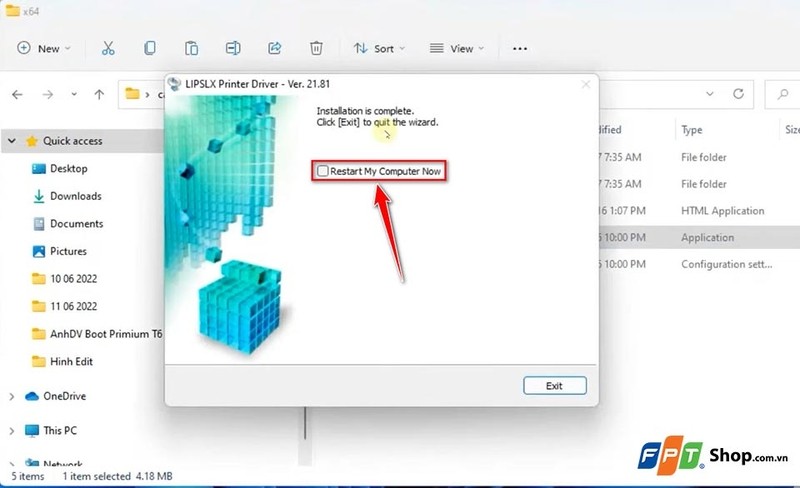Viewport: 800px width, 488px height.
Task: Open the recent locations chevron
Action: 74,94
